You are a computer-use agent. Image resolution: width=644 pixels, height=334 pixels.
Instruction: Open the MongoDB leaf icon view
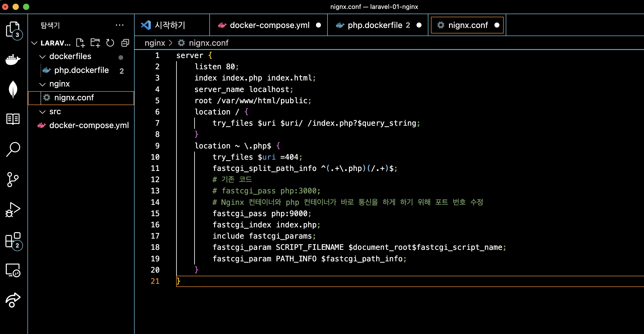[13, 89]
